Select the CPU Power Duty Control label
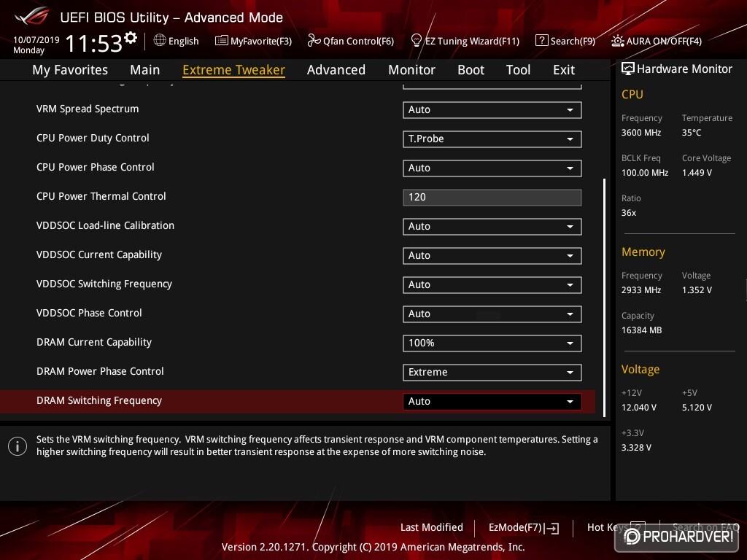The width and height of the screenshot is (747, 560). pyautogui.click(x=93, y=138)
